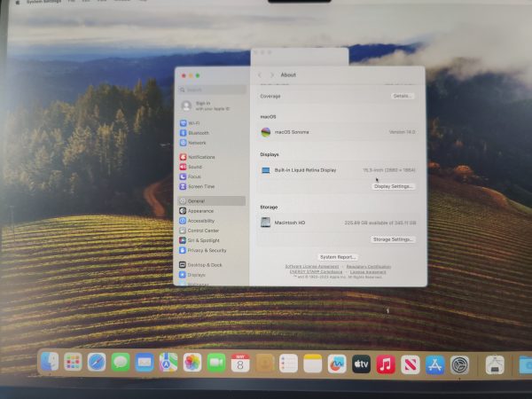The height and width of the screenshot is (399, 532).
Task: Open Launchpad in the Dock
Action: click(73, 362)
